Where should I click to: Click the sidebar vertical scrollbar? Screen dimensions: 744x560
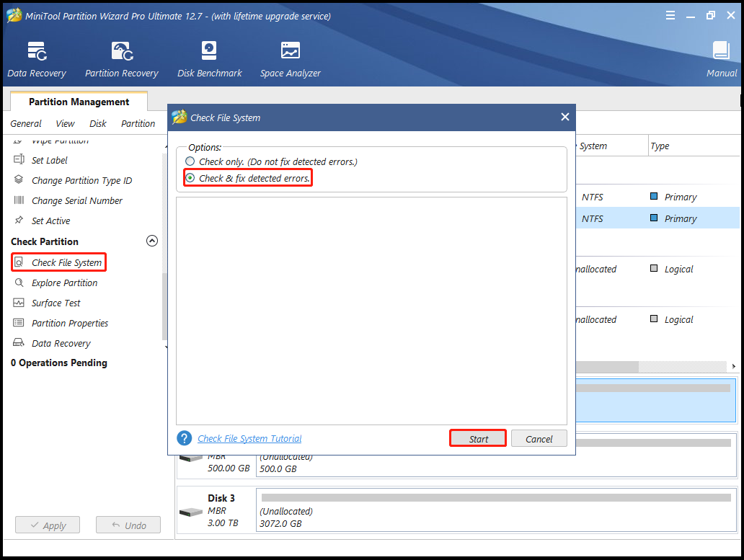pos(164,306)
